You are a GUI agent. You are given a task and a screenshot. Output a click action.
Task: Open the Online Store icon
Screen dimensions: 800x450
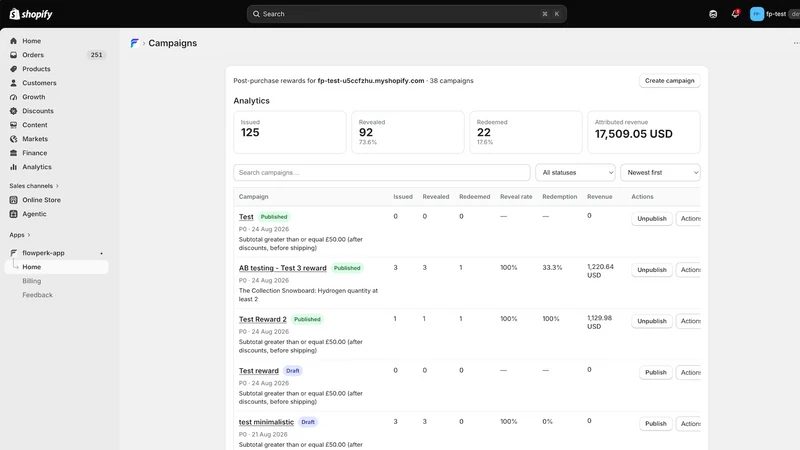click(x=14, y=200)
